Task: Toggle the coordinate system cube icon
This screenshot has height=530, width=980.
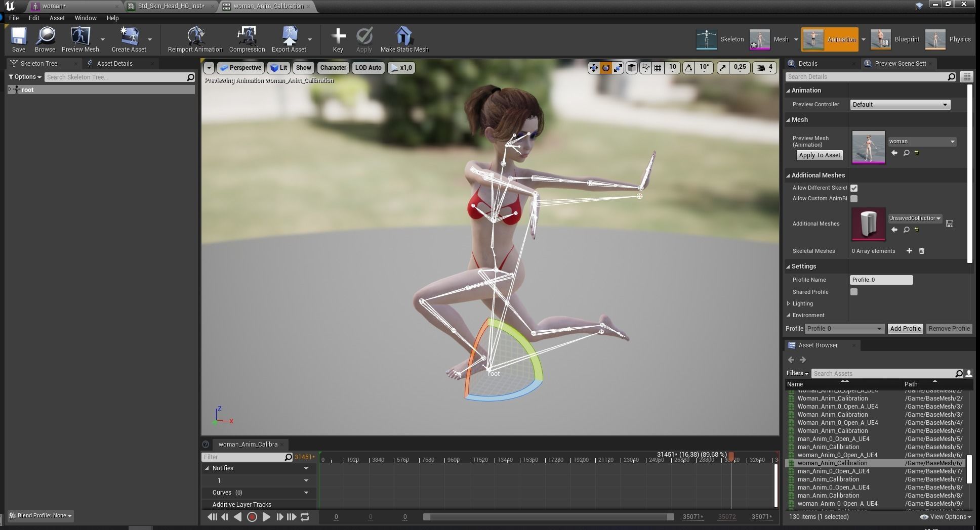Action: (632, 68)
